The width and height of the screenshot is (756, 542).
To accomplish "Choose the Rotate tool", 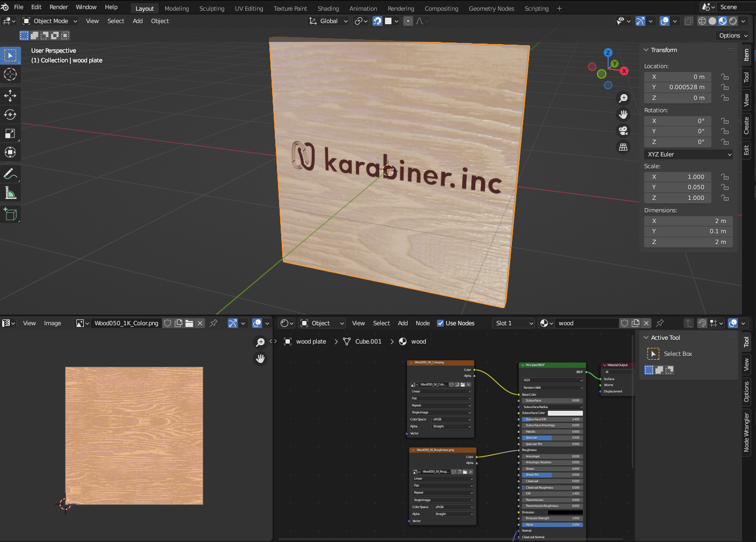I will [10, 115].
